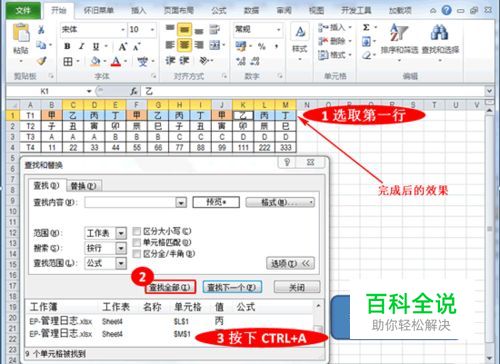
Task: Click the 关闭 Close button in dialog
Action: pos(297,287)
